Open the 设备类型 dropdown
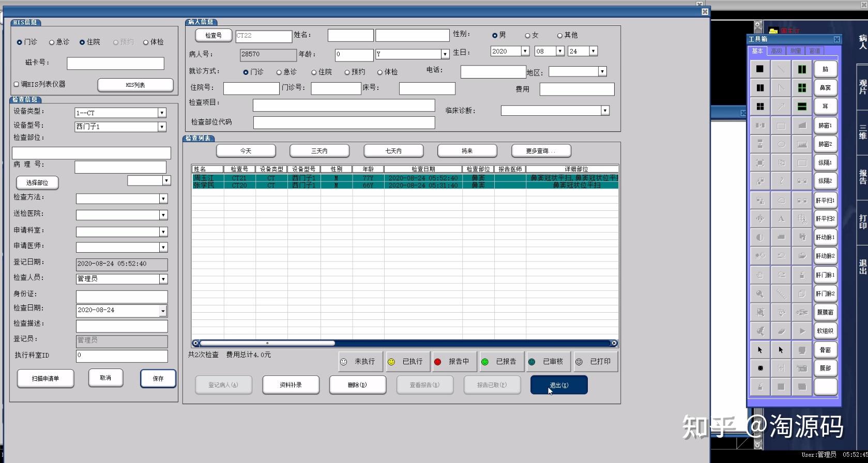The height and width of the screenshot is (463, 868). coord(162,113)
